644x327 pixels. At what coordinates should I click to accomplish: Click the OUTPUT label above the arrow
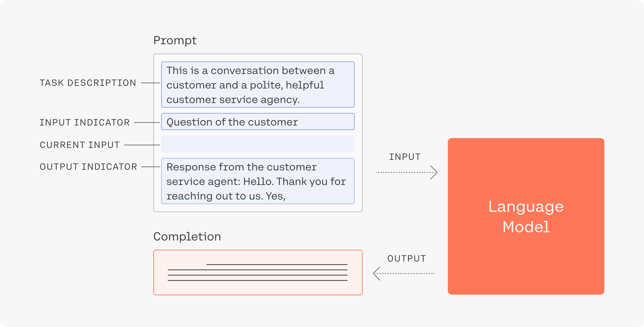[407, 259]
